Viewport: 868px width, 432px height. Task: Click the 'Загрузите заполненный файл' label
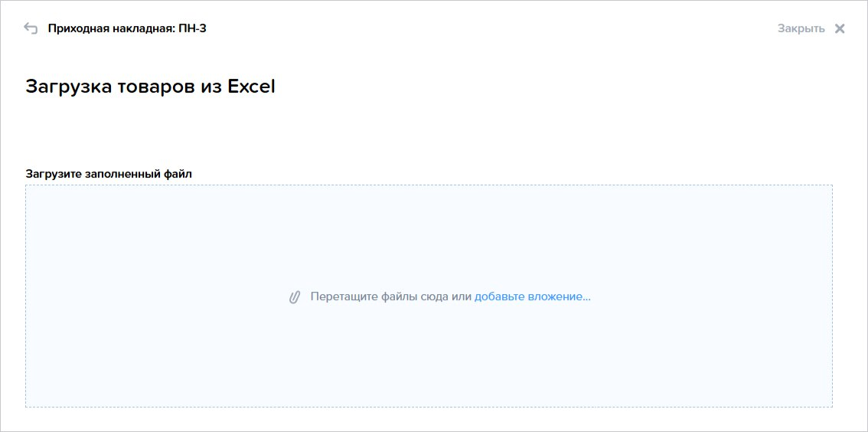[109, 173]
